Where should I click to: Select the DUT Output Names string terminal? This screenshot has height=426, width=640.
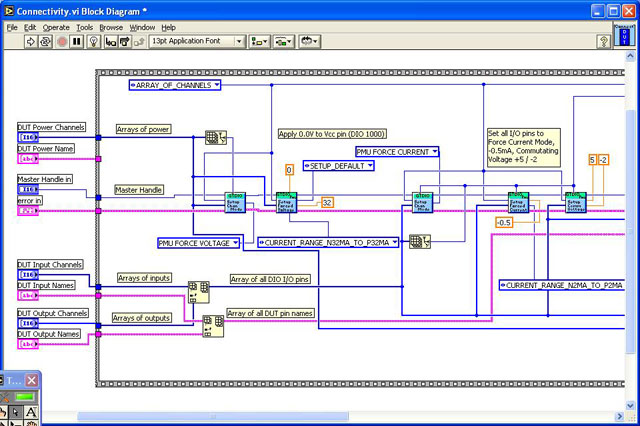click(28, 344)
